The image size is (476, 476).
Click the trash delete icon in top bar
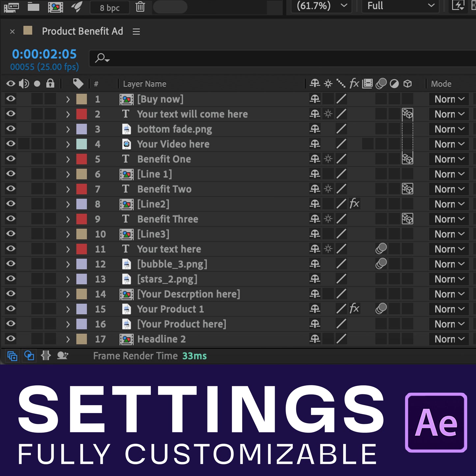click(140, 7)
